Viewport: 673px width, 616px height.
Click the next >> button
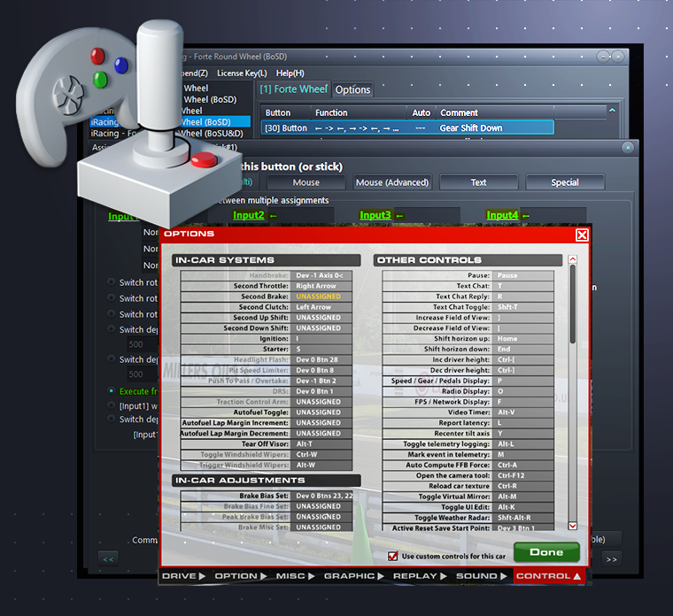612,559
